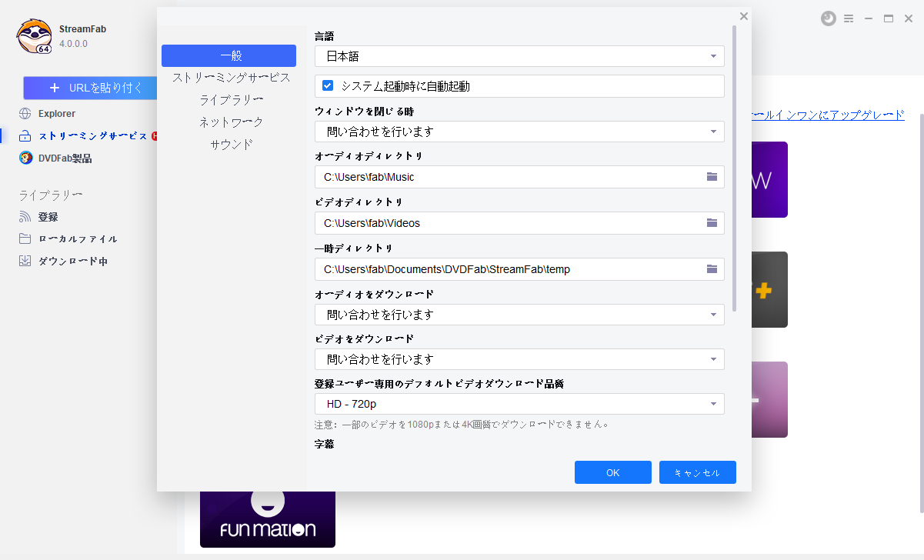Click the 登録 feed icon
The image size is (924, 560).
coord(25,218)
